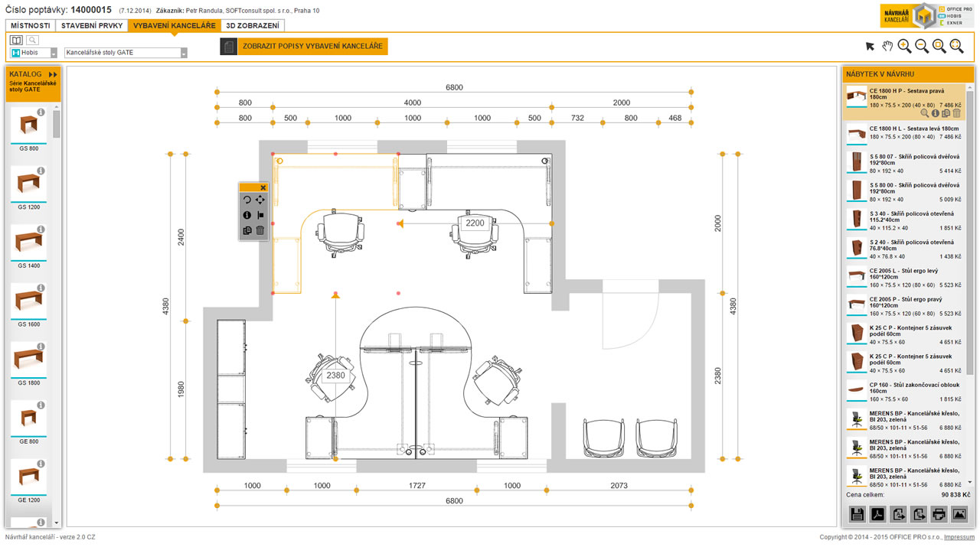Screen dimensions: 980x547
Task: Save the design with floppy disk icon
Action: click(x=857, y=514)
